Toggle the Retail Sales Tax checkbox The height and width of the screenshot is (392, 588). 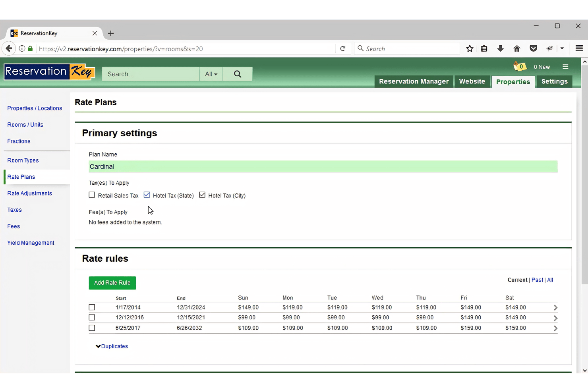click(92, 195)
